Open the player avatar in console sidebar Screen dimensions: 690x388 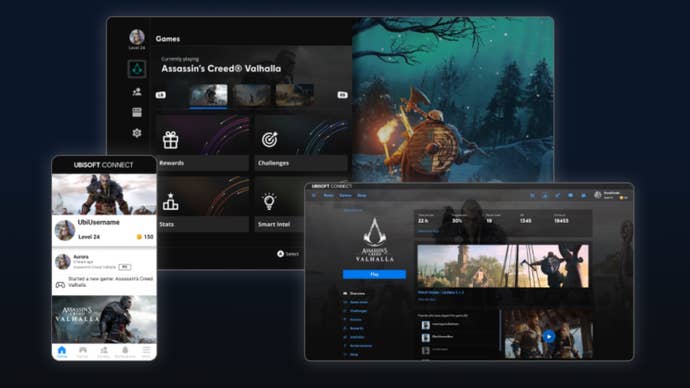click(137, 37)
